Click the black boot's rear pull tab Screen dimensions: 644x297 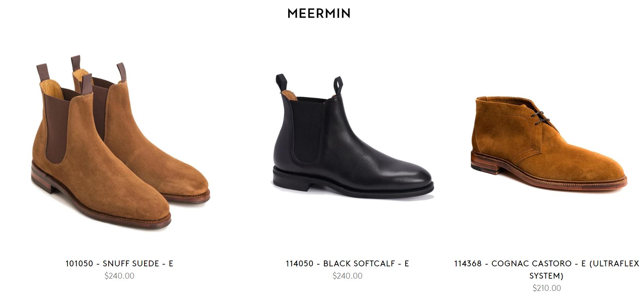click(x=281, y=82)
